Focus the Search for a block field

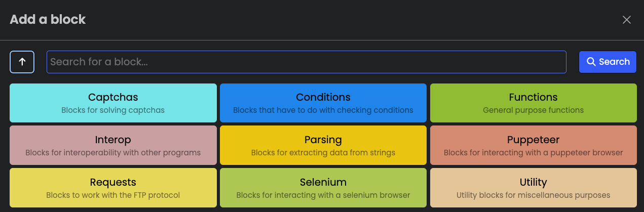tap(307, 62)
